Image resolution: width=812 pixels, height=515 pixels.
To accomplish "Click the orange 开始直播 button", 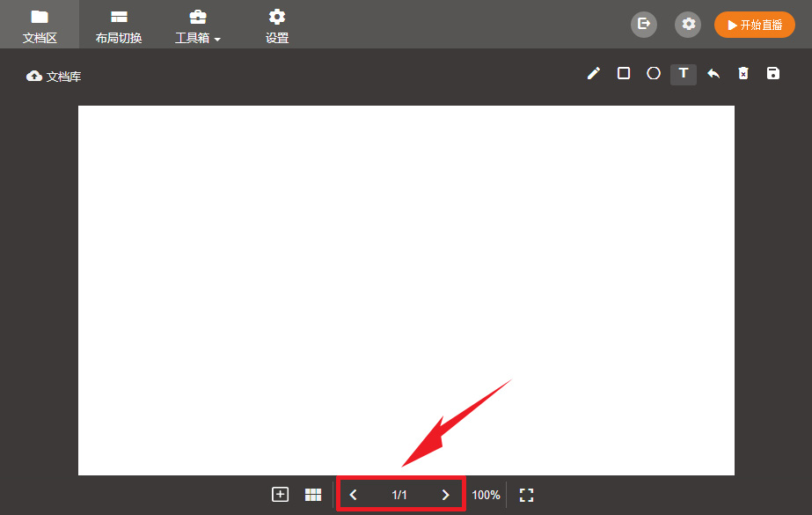I will [755, 25].
